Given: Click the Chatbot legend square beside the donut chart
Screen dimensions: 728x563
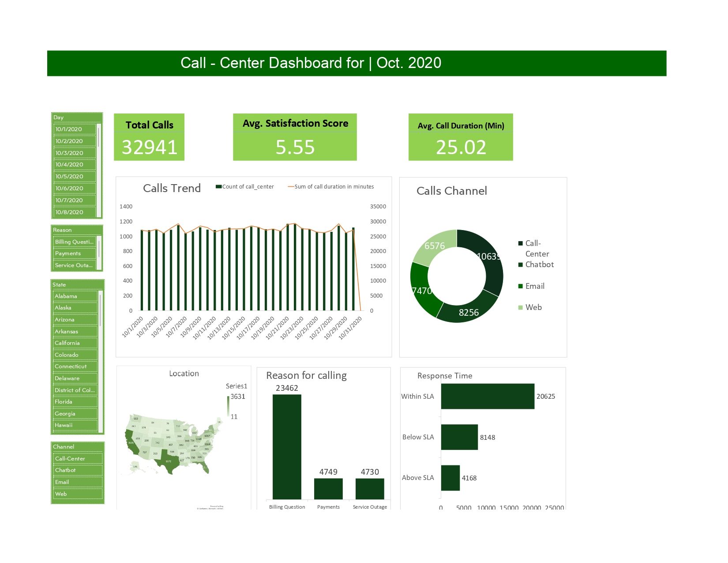Looking at the screenshot, I should point(521,264).
